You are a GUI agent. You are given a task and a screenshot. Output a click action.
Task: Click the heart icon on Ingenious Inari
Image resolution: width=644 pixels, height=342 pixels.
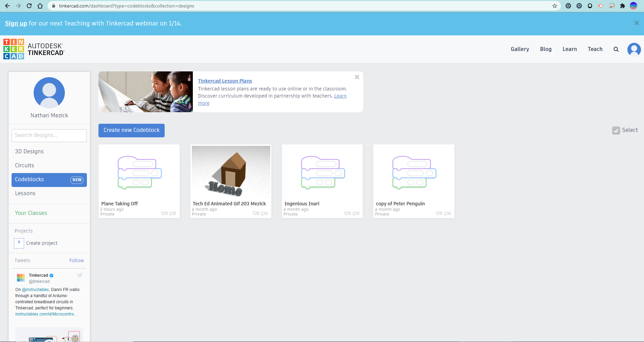click(347, 213)
